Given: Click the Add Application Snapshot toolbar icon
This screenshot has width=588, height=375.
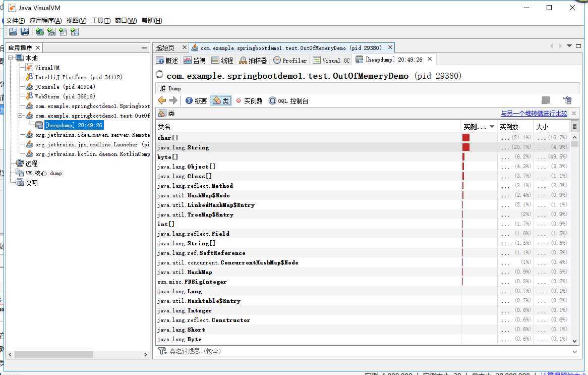Looking at the screenshot, I should tap(75, 32).
